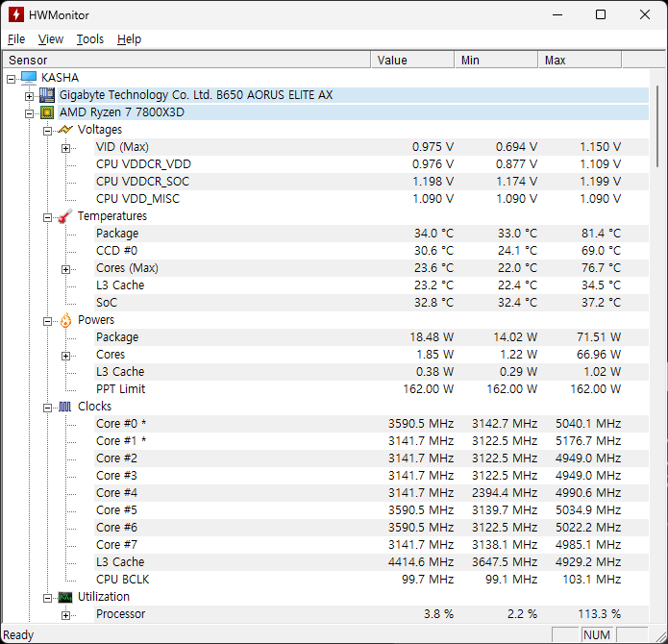The height and width of the screenshot is (644, 668).
Task: Collapse the Powers section
Action: tap(47, 321)
